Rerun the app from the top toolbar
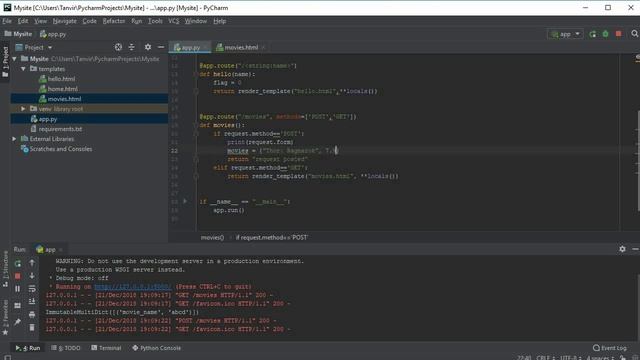 [x=592, y=34]
